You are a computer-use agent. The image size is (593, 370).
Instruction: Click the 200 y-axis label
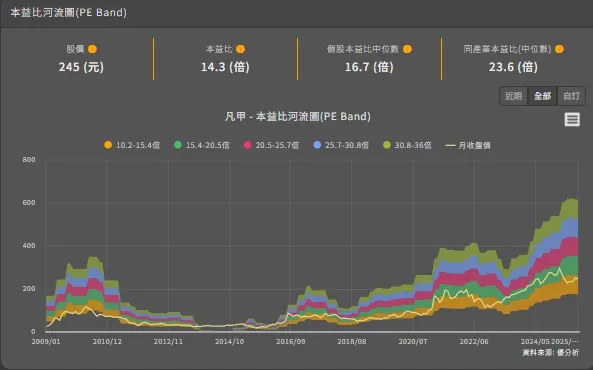pos(29,289)
